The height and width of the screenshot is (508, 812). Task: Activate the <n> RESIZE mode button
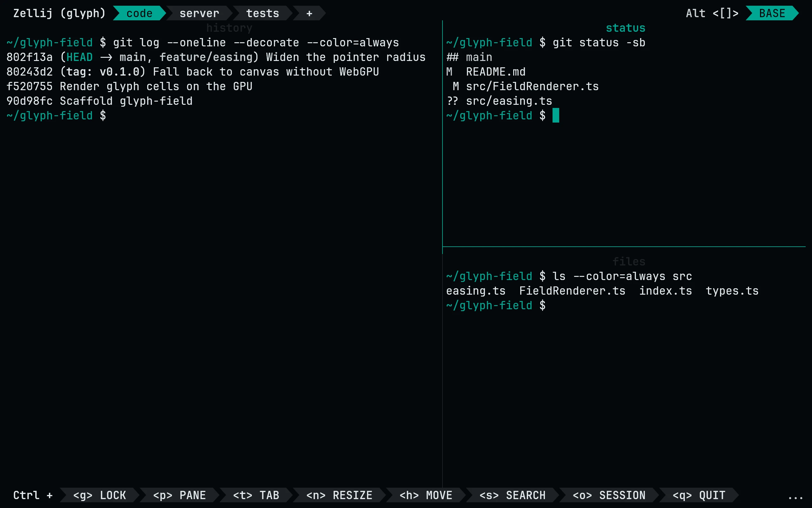(339, 495)
